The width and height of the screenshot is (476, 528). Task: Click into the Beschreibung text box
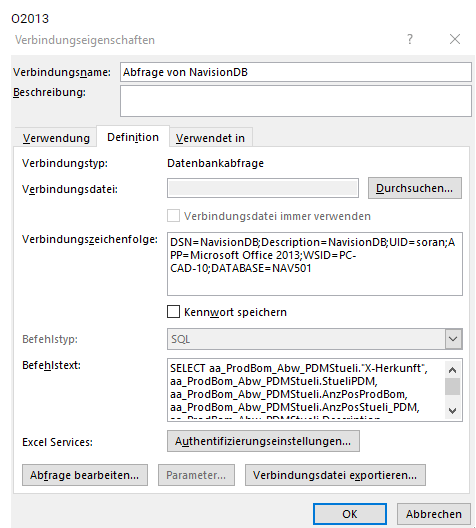click(x=296, y=101)
